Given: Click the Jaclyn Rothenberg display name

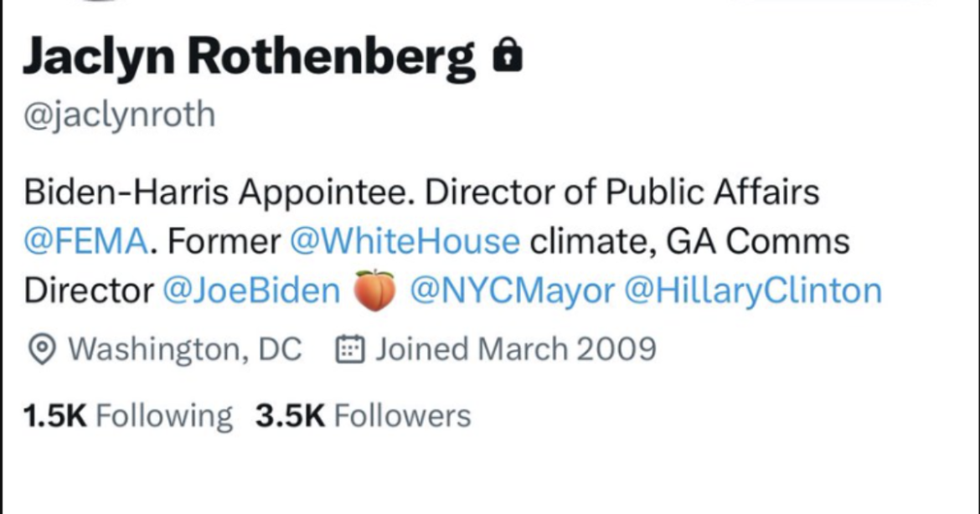Looking at the screenshot, I should [x=250, y=56].
